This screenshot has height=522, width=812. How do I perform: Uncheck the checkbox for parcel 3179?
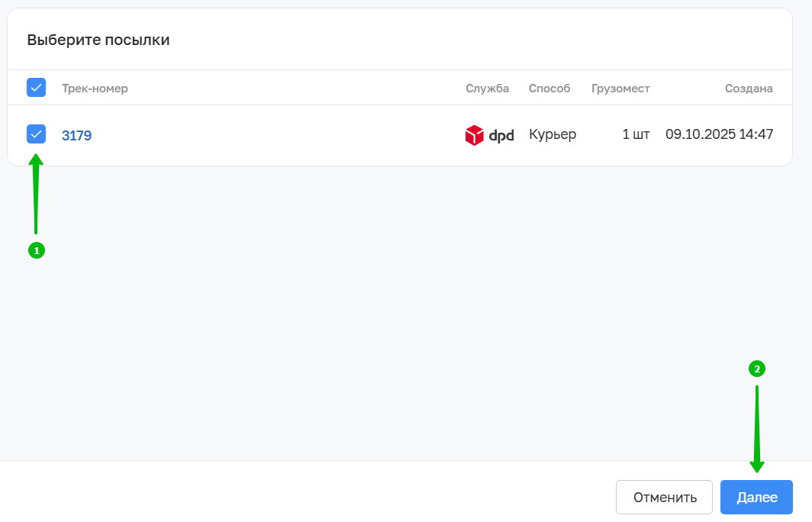[x=37, y=134]
